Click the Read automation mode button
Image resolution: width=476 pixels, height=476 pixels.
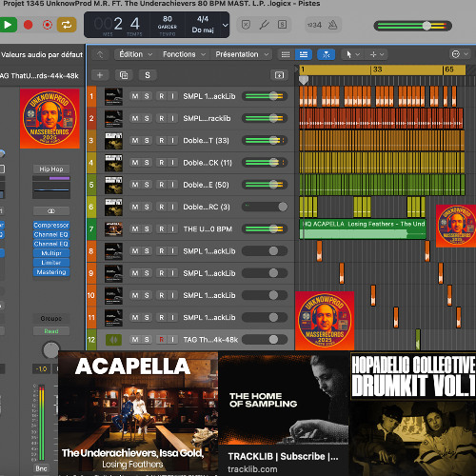pyautogui.click(x=51, y=331)
